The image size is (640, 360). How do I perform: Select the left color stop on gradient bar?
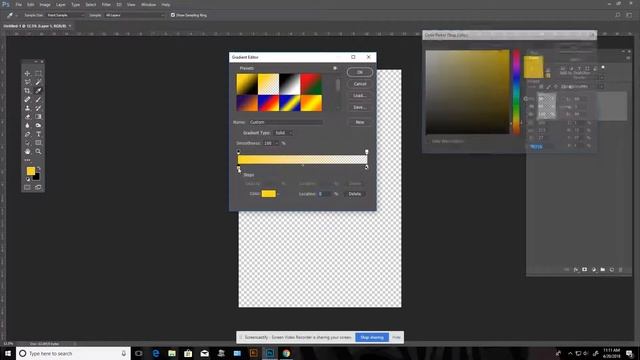[x=239, y=168]
